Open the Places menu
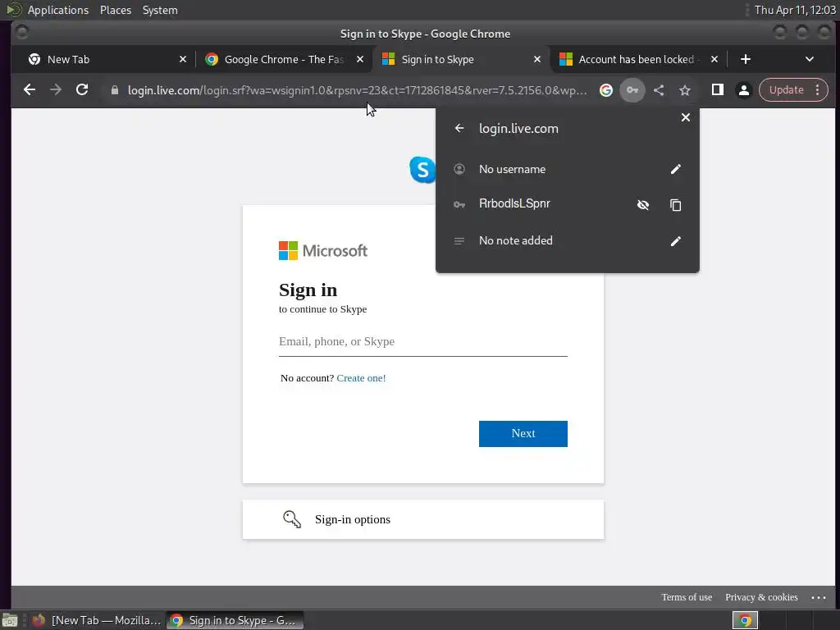 pyautogui.click(x=116, y=10)
